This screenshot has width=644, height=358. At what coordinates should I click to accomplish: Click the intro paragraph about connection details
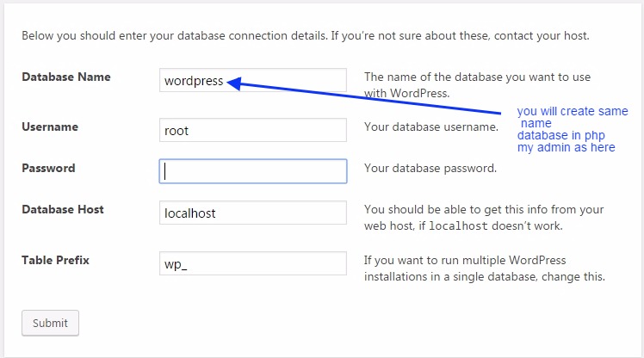(305, 36)
